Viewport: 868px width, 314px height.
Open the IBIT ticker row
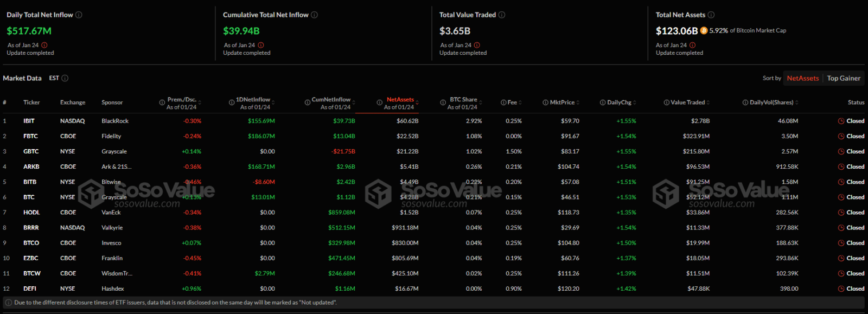click(434, 121)
